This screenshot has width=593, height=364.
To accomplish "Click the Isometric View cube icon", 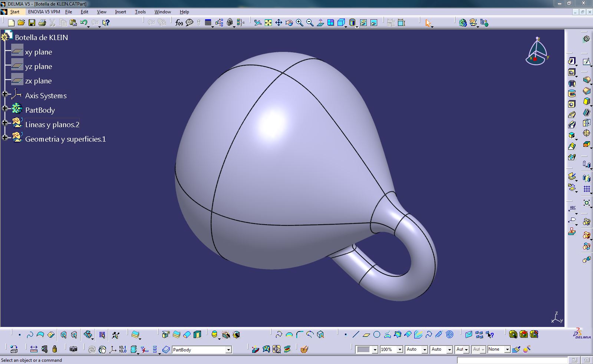I will tap(341, 23).
